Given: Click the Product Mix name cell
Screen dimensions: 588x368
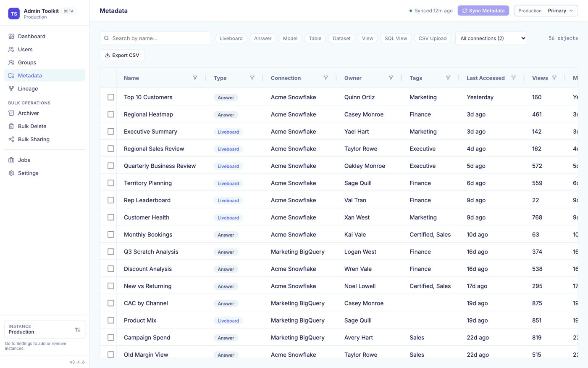Looking at the screenshot, I should point(140,320).
